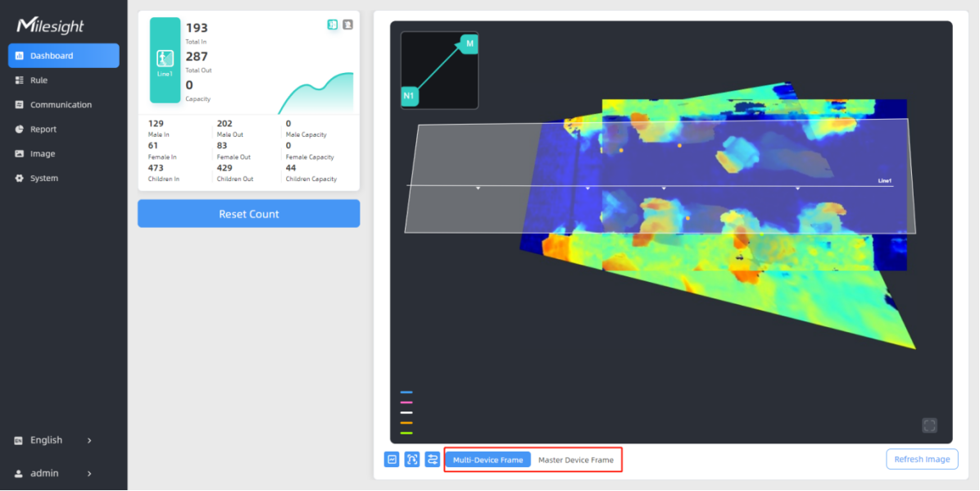Click the Milesight logo
The width and height of the screenshot is (980, 491).
pos(51,25)
